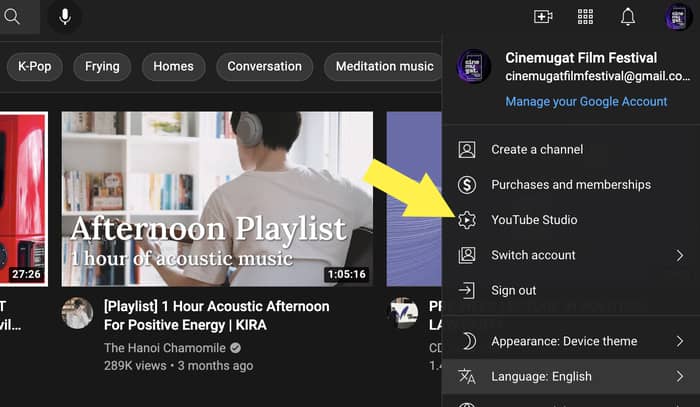Choose Sign out

[x=571, y=291]
